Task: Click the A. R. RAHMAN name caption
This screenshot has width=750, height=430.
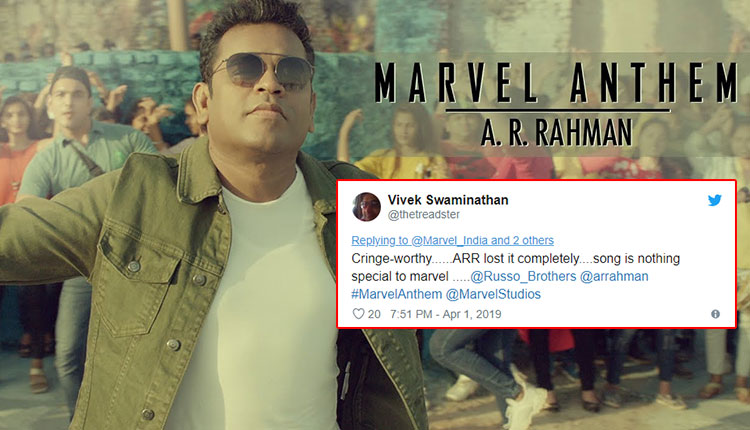Action: pos(556,132)
